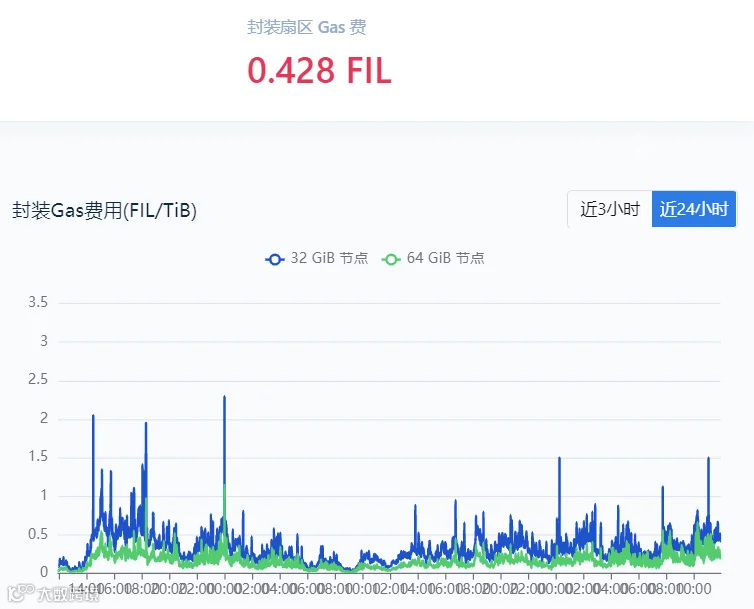Toggle the 64 GiB 节点 legend series

[x=433, y=258]
